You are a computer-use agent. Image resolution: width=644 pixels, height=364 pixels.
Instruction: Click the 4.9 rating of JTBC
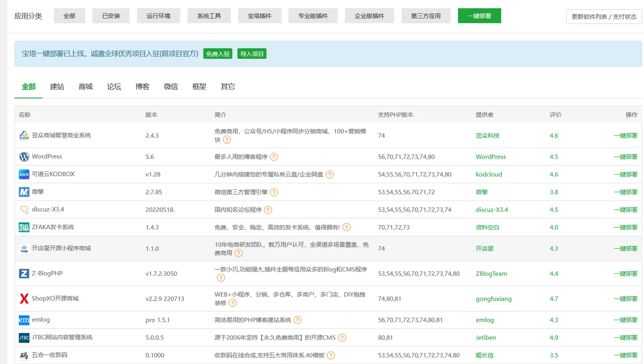click(554, 338)
